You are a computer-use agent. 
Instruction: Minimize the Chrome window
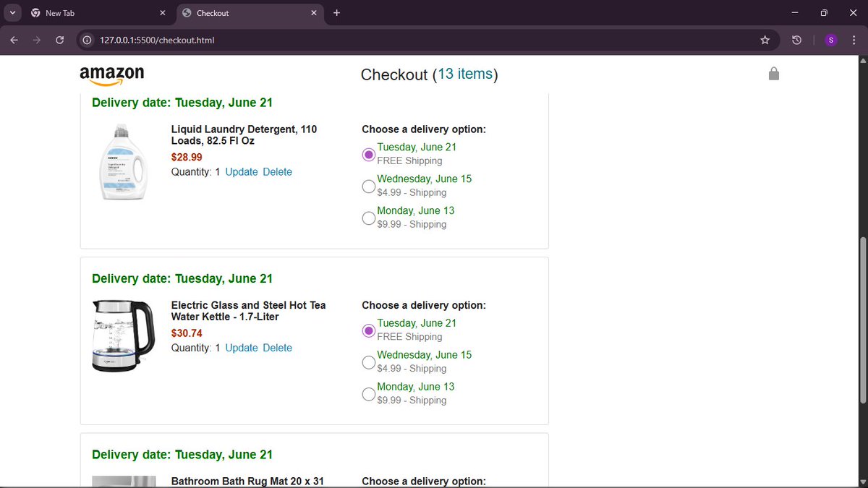tap(795, 13)
